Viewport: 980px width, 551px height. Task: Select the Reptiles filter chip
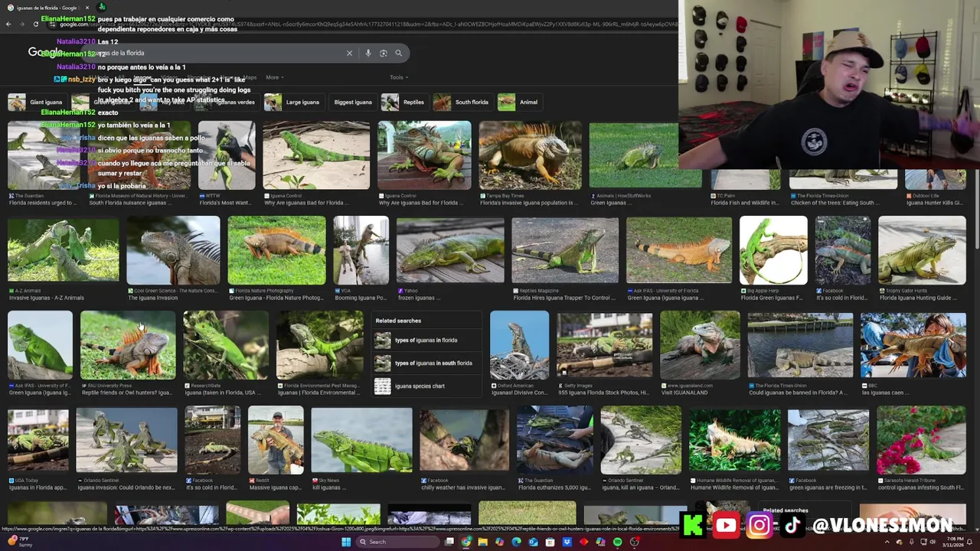(405, 102)
